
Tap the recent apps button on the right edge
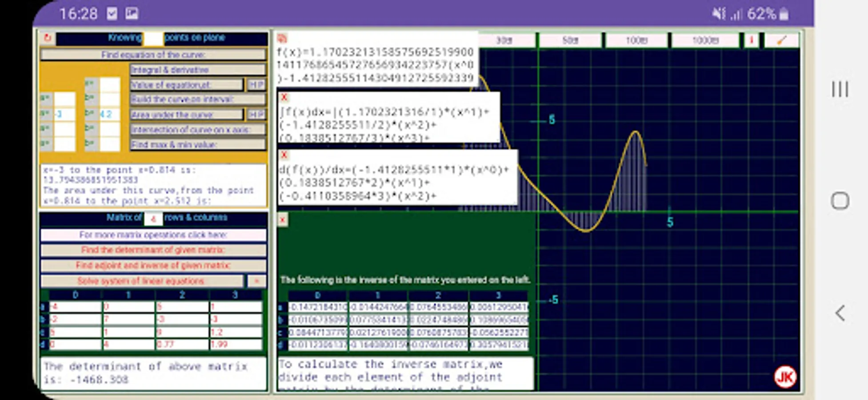840,89
